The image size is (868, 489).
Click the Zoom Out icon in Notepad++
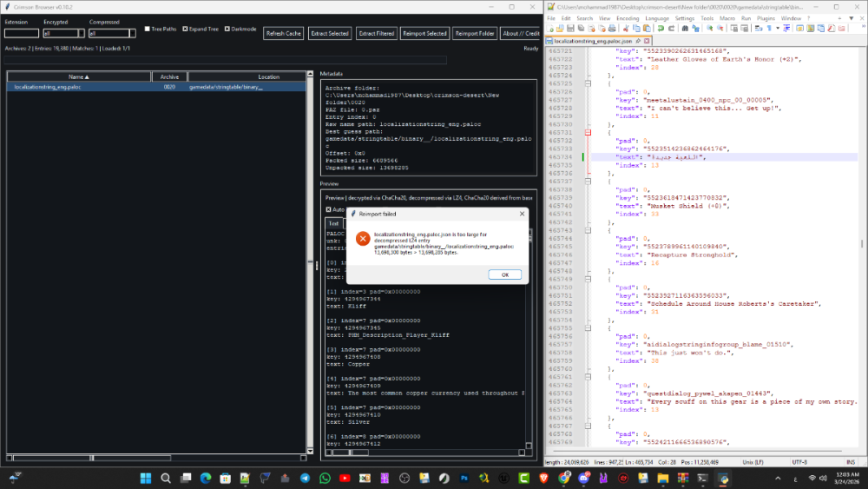click(720, 29)
